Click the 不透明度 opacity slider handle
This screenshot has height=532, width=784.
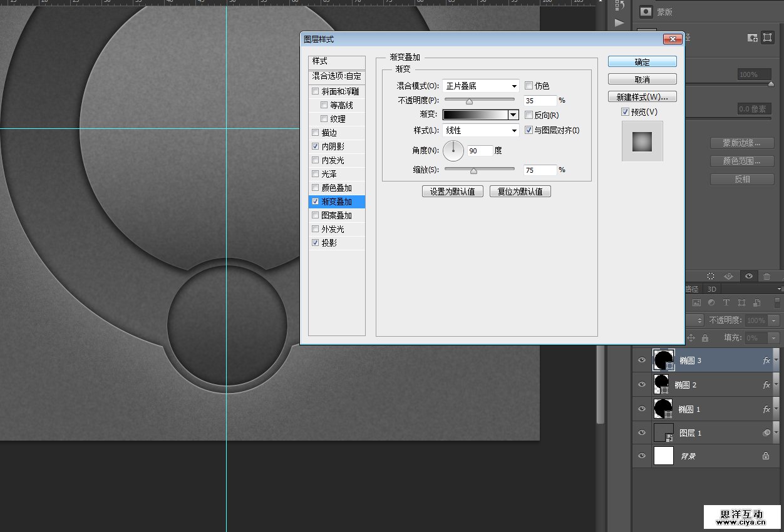click(x=469, y=101)
